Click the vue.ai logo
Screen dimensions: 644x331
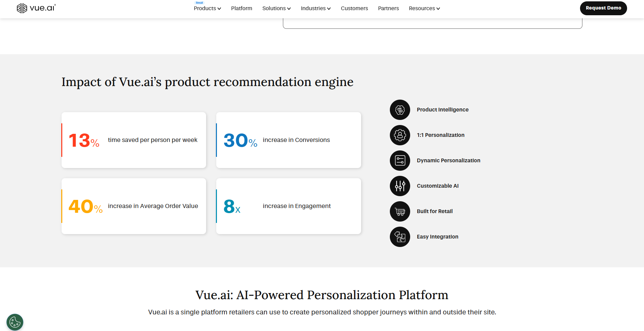point(36,8)
